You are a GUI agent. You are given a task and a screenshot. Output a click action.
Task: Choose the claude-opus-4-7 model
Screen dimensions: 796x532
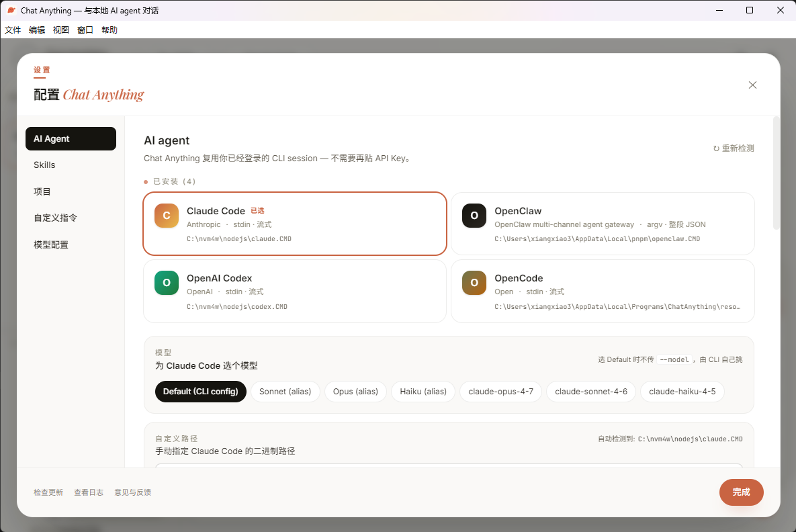point(500,392)
